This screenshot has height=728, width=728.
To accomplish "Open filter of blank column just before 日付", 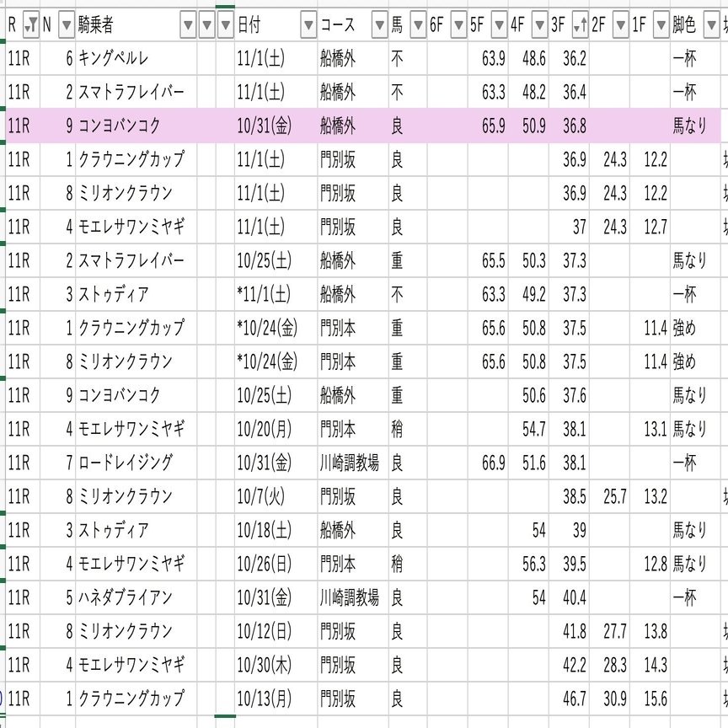I will pos(225,25).
